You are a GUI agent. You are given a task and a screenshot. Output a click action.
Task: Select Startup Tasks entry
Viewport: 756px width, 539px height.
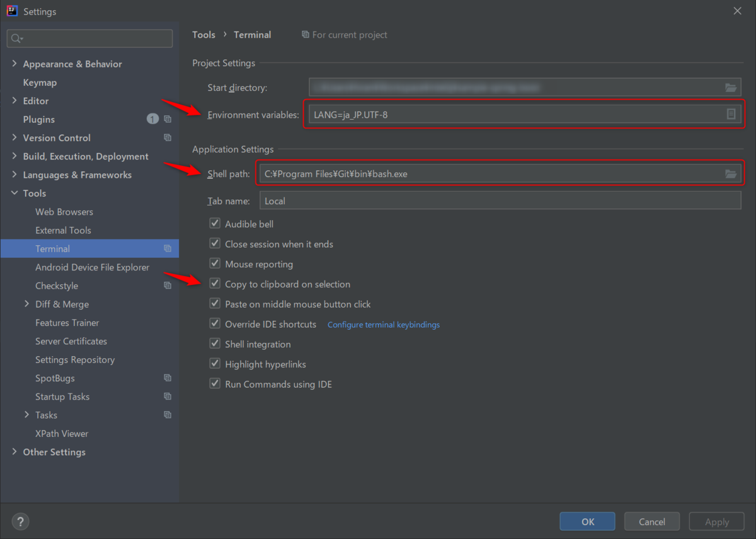62,397
